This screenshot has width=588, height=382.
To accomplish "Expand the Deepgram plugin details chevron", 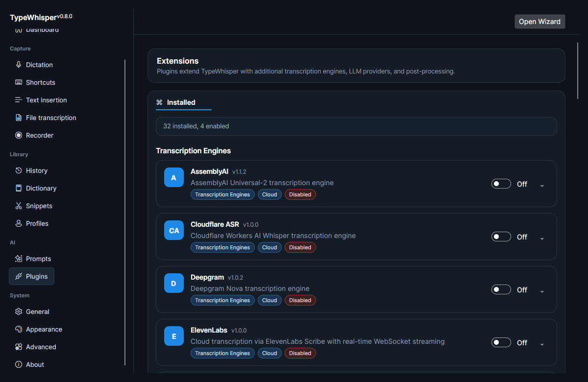I will coord(542,291).
